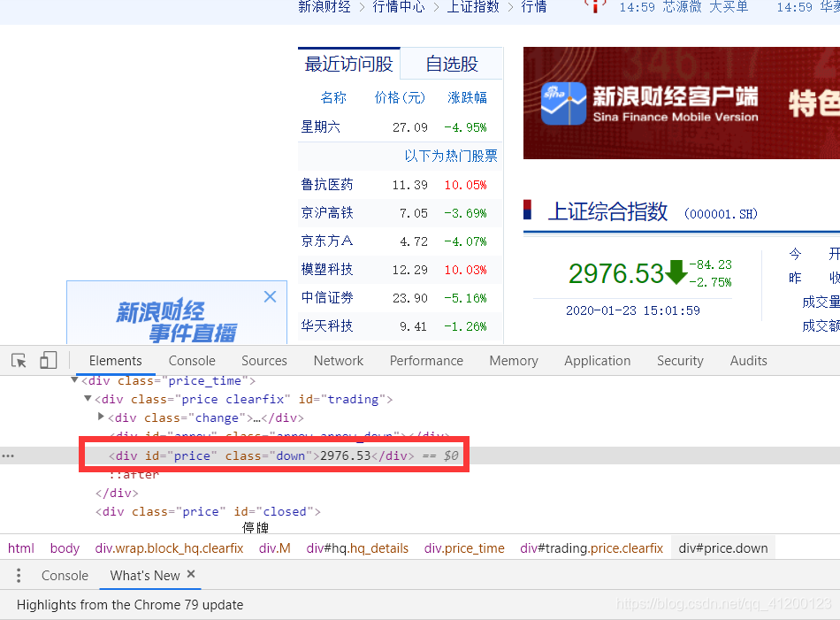Click the timestamp 2020-01-23 15:01:59
Screen dimensions: 840x620
coord(633,310)
